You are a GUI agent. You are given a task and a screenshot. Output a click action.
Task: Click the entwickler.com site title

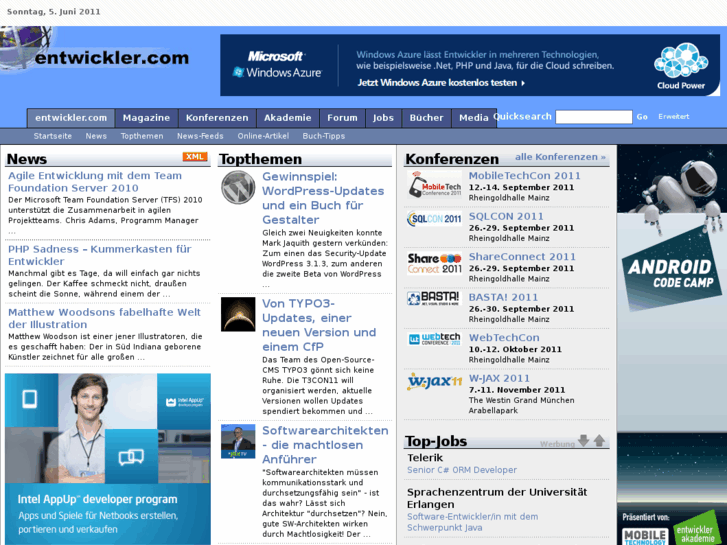tap(112, 58)
